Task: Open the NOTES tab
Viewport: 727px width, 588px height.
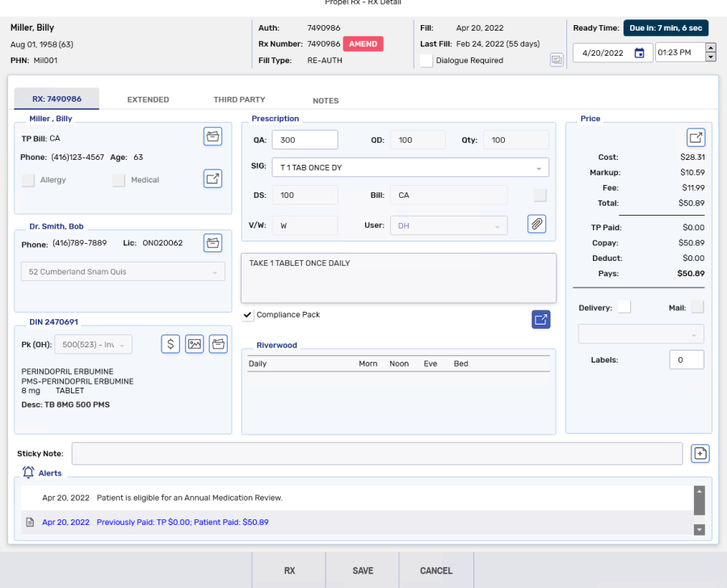Action: 326,100
